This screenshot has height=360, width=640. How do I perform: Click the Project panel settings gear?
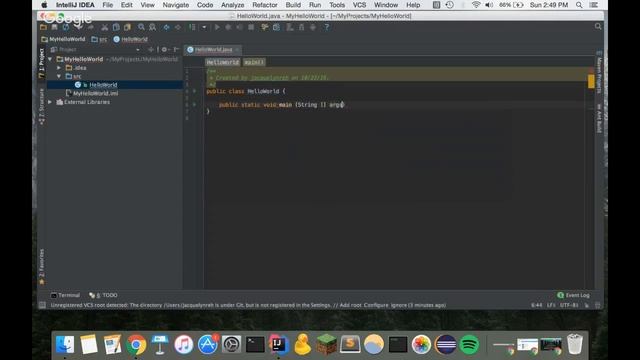[164, 49]
